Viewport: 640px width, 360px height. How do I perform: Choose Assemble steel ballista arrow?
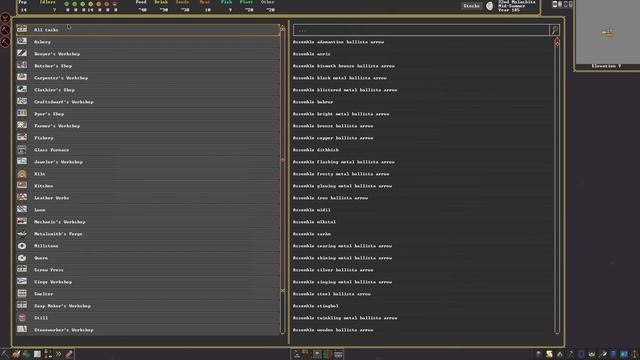tap(332, 294)
